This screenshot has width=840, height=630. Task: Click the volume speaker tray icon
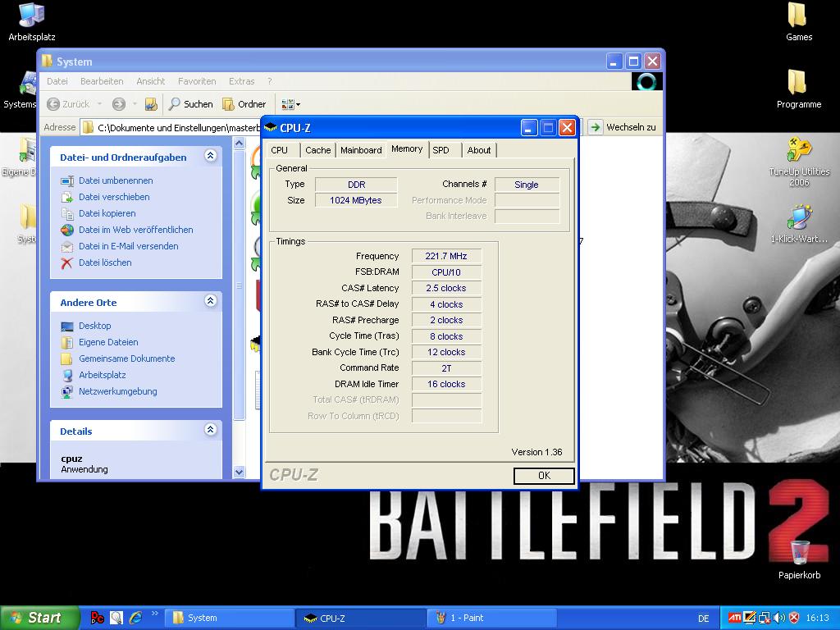coord(779,619)
